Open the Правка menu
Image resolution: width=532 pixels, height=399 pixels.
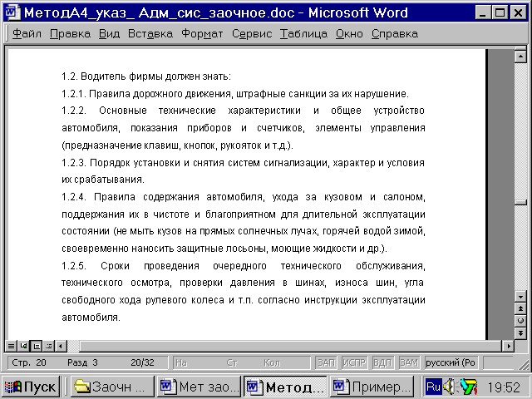pos(70,34)
